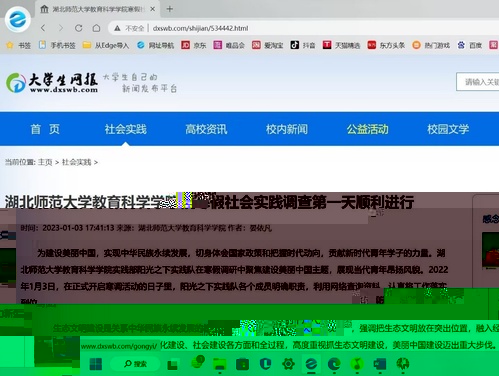Open the 高校资讯 navigation item
The image size is (499, 376).
(x=206, y=129)
